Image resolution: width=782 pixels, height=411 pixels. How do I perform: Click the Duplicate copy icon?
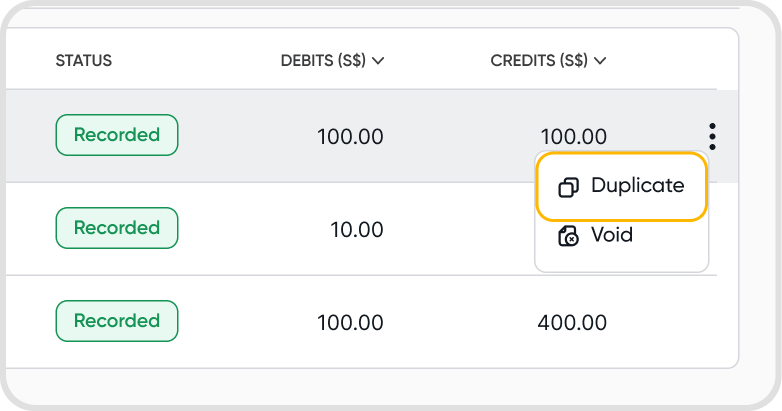[568, 187]
